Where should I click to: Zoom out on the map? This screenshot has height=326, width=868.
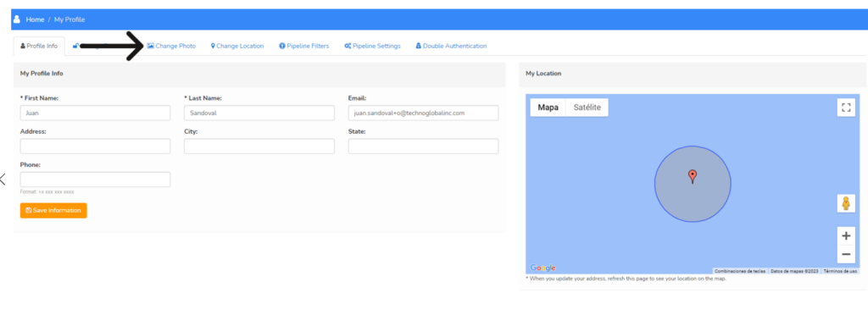click(x=846, y=254)
